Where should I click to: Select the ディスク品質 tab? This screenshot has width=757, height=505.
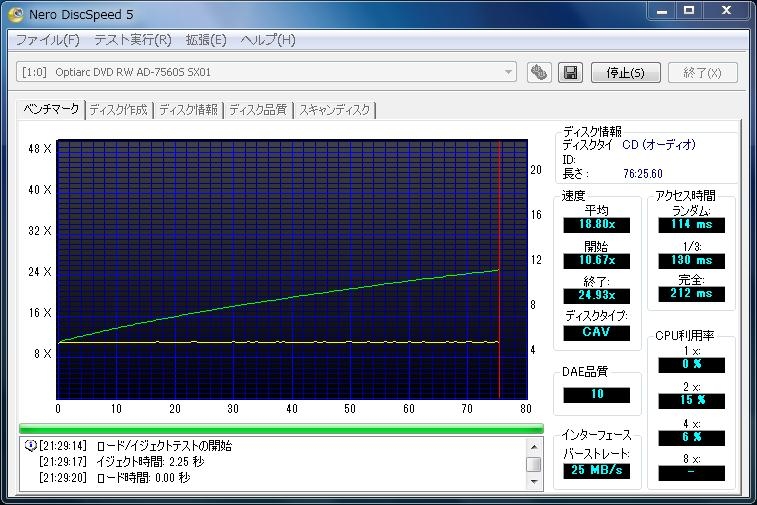point(258,110)
